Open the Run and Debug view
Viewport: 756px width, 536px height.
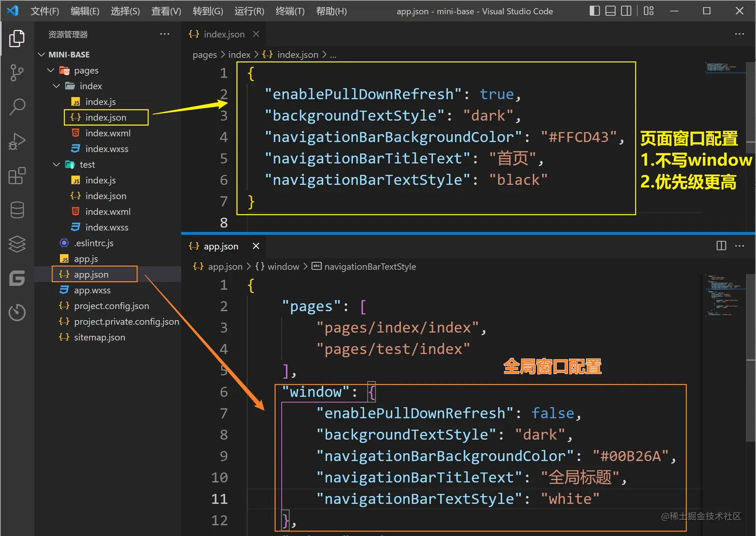(x=17, y=141)
